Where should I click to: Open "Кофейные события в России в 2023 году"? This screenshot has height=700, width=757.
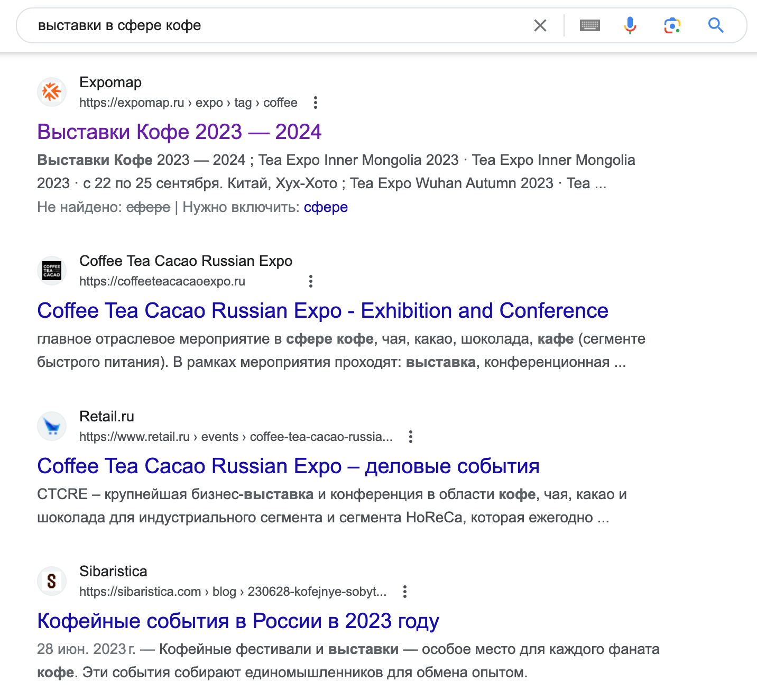coord(238,621)
